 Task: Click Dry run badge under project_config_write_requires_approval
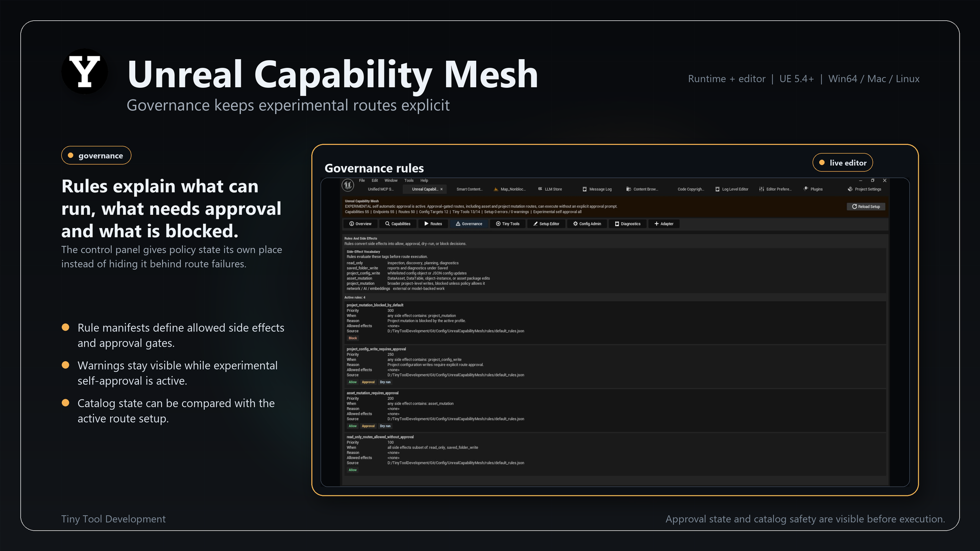tap(385, 382)
